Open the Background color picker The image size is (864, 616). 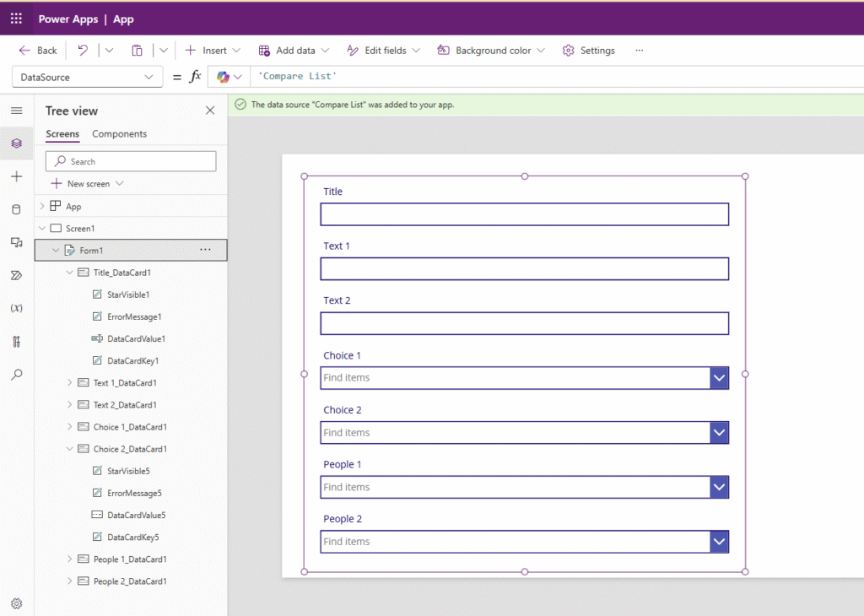tap(491, 50)
